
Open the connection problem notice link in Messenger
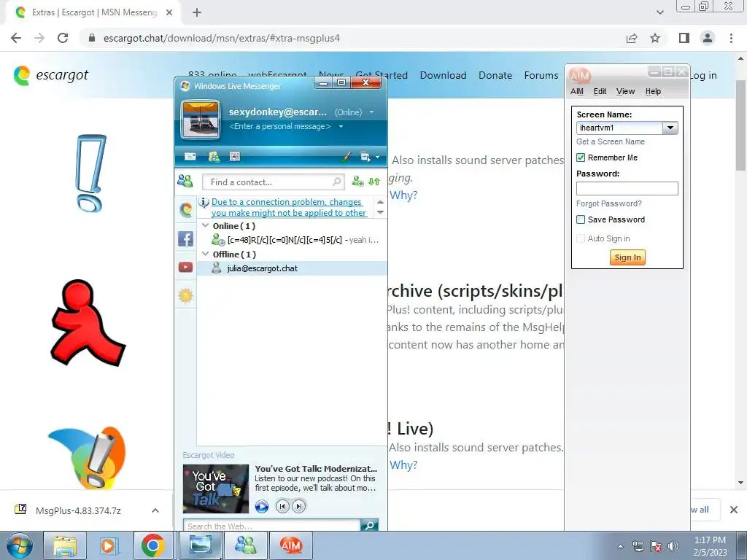click(289, 208)
